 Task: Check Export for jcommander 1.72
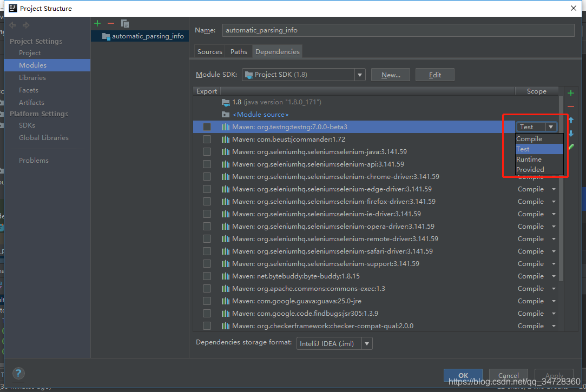(x=207, y=139)
